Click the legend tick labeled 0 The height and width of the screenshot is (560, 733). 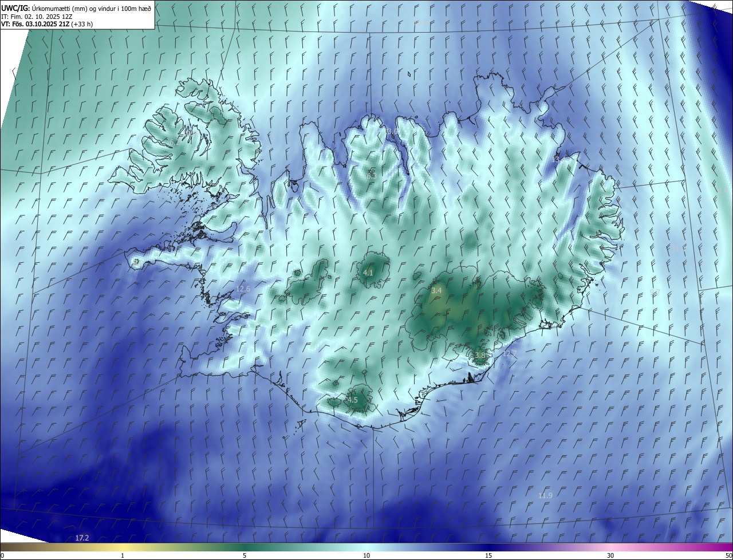click(2, 555)
